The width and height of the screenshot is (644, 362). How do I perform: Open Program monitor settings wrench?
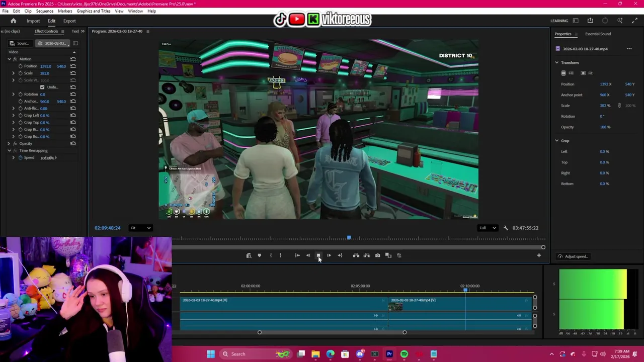coord(506,228)
